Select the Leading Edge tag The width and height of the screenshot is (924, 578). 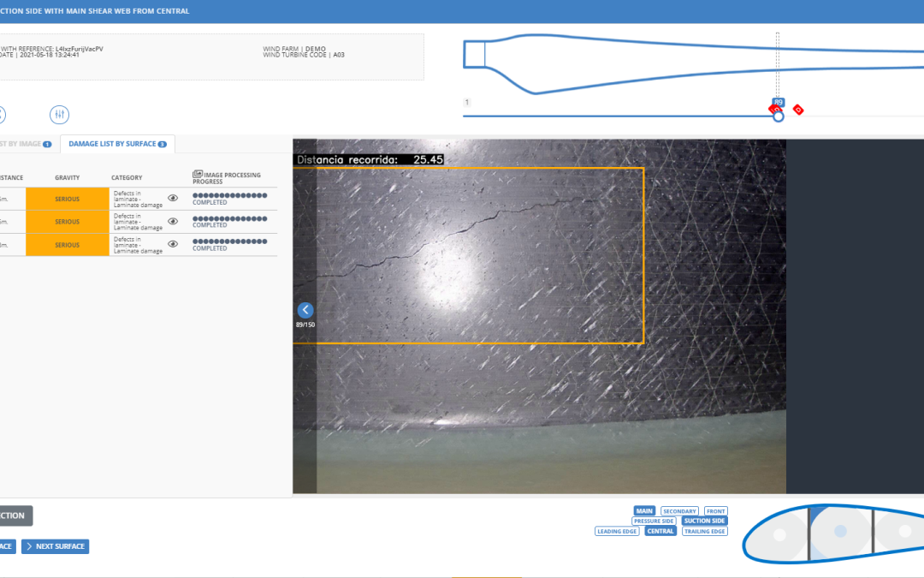click(617, 532)
